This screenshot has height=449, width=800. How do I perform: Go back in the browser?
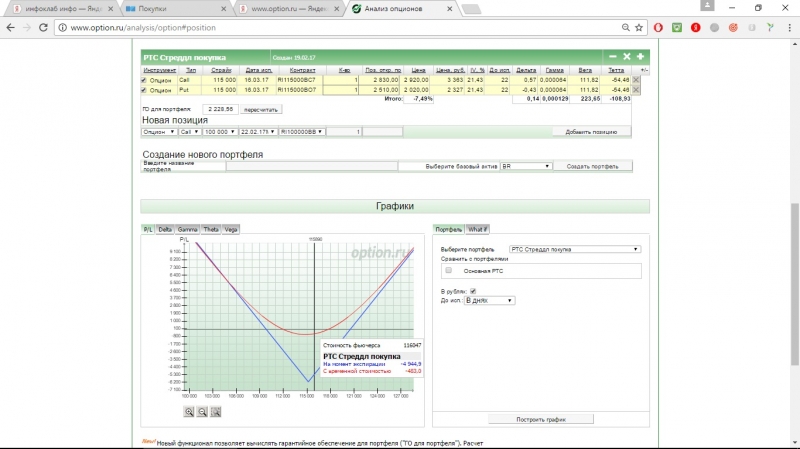(x=11, y=28)
